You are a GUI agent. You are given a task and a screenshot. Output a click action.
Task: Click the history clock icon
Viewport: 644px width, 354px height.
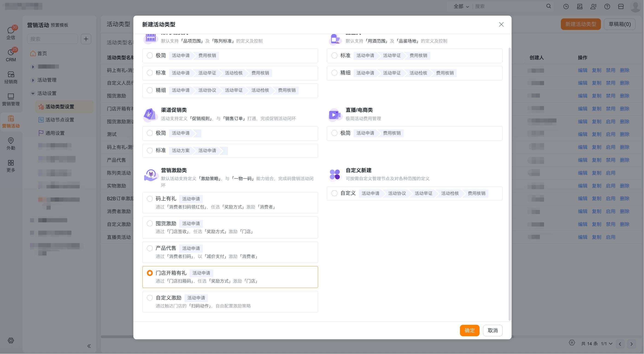point(566,6)
